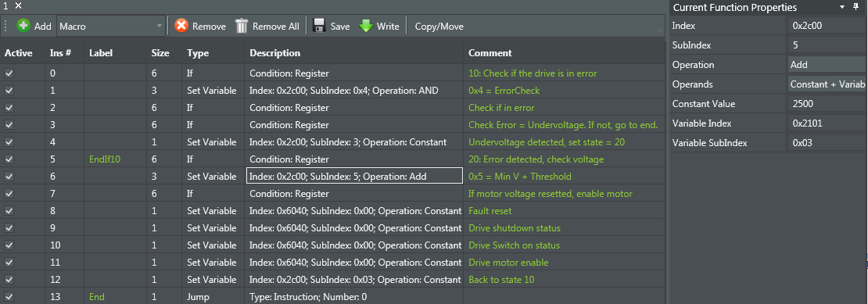868x304 pixels.
Task: Edit the Constant Value field showing 2500
Action: (x=827, y=104)
